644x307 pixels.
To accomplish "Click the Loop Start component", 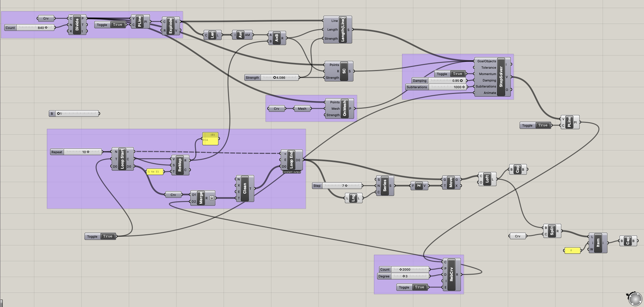I will click(122, 159).
